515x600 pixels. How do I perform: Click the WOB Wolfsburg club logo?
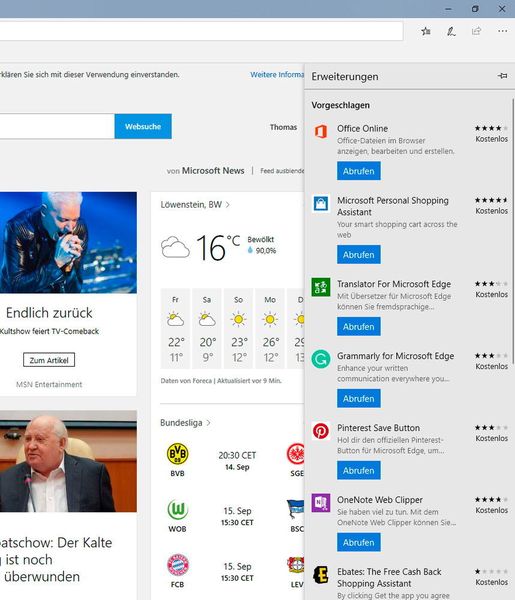178,510
